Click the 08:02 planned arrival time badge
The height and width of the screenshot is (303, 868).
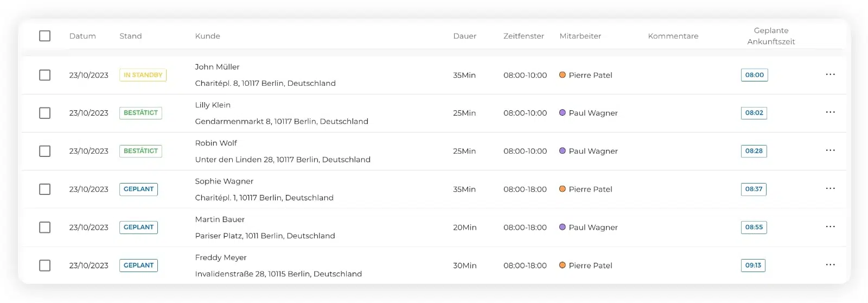click(754, 113)
